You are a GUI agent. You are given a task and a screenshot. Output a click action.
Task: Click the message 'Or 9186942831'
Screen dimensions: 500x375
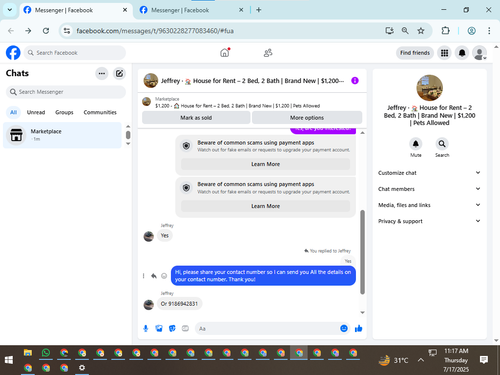[x=179, y=304]
